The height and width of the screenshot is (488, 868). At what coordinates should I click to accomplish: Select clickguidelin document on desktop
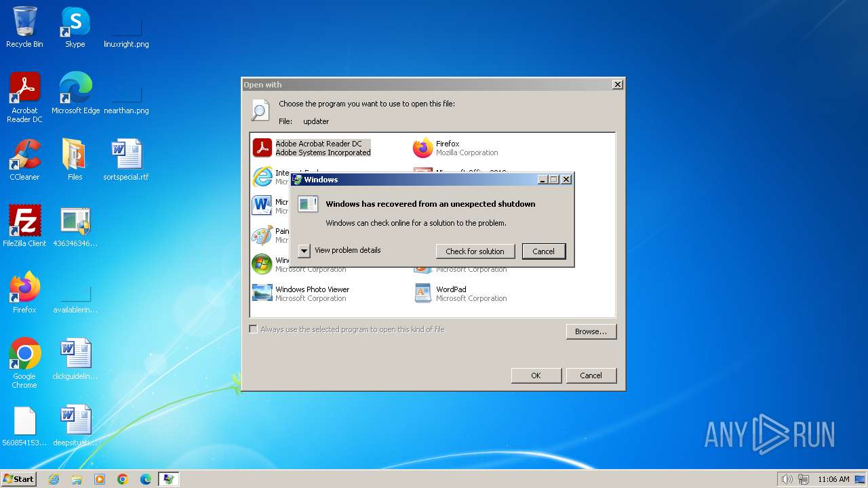click(x=75, y=359)
